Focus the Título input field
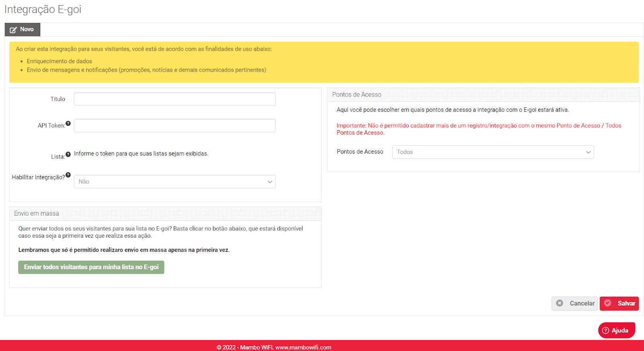Screen dimensions: 644x351 (175, 99)
